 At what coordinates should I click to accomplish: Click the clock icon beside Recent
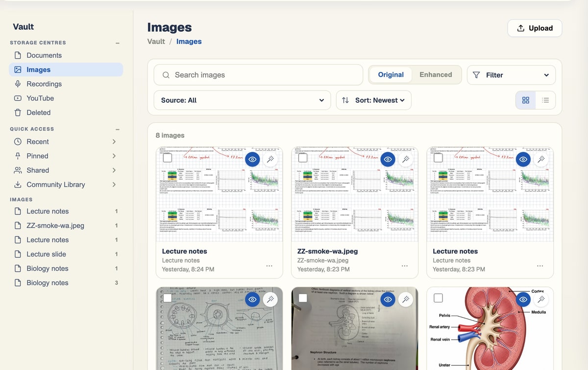[x=18, y=141]
